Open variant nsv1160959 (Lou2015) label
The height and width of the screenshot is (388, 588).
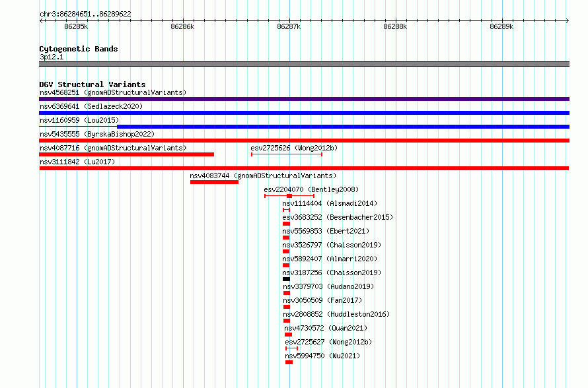tap(79, 120)
